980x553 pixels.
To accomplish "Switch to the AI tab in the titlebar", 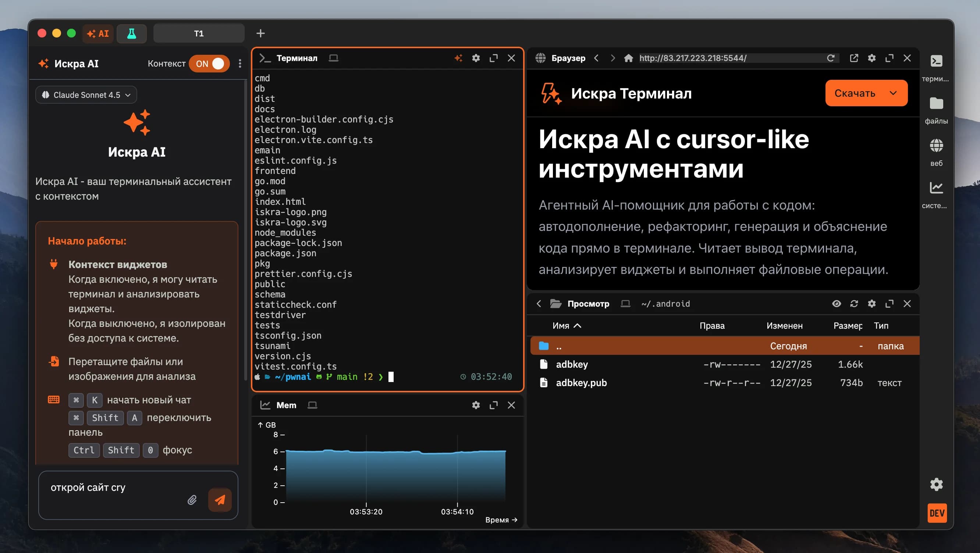I will click(x=98, y=33).
